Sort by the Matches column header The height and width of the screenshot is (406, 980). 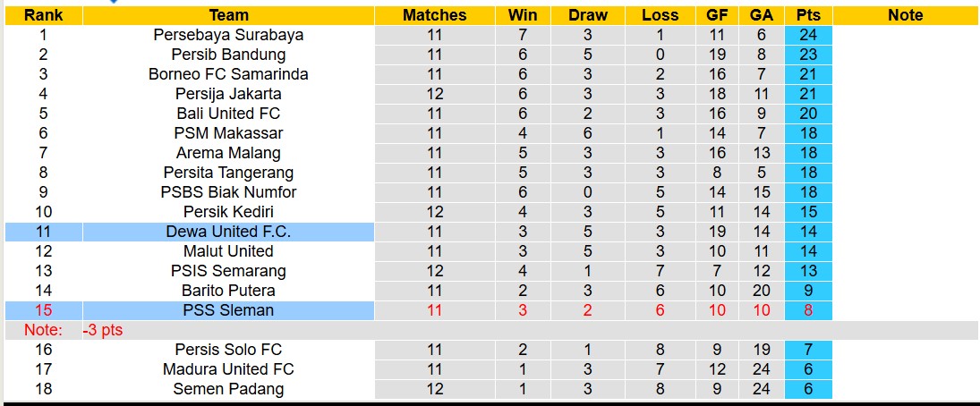coord(434,15)
